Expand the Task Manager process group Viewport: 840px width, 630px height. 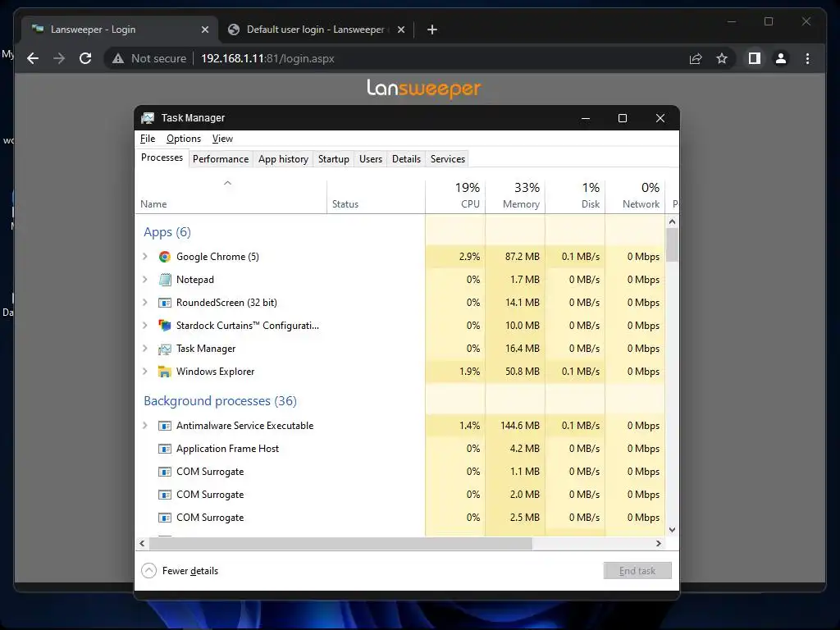pos(144,349)
